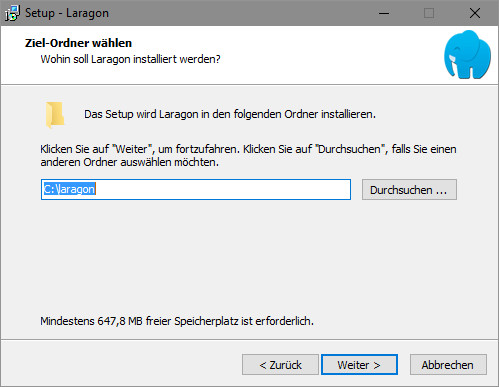Image resolution: width=499 pixels, height=387 pixels.
Task: Click 'Das Setup wird Laragon' sentence
Action: coord(230,114)
